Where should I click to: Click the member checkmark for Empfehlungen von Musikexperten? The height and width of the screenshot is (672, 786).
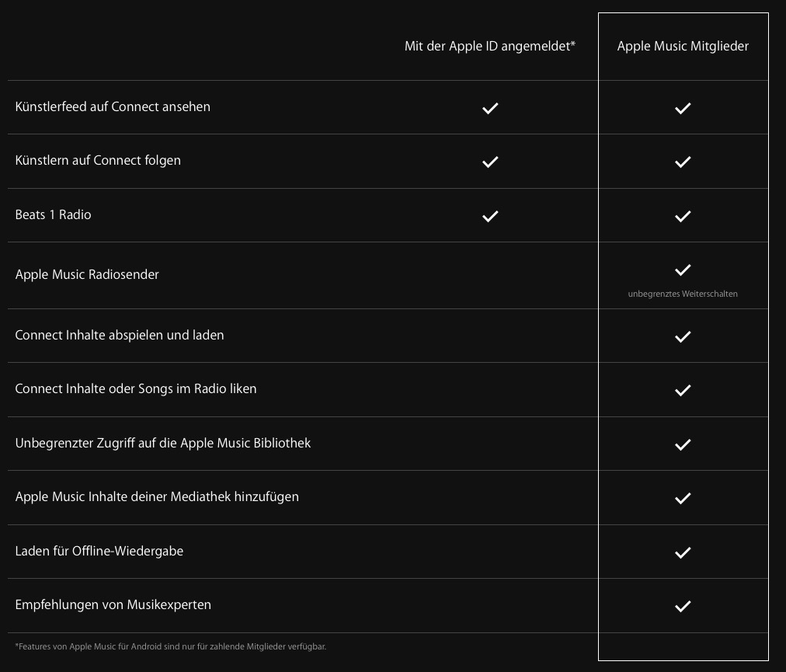pyautogui.click(x=683, y=606)
